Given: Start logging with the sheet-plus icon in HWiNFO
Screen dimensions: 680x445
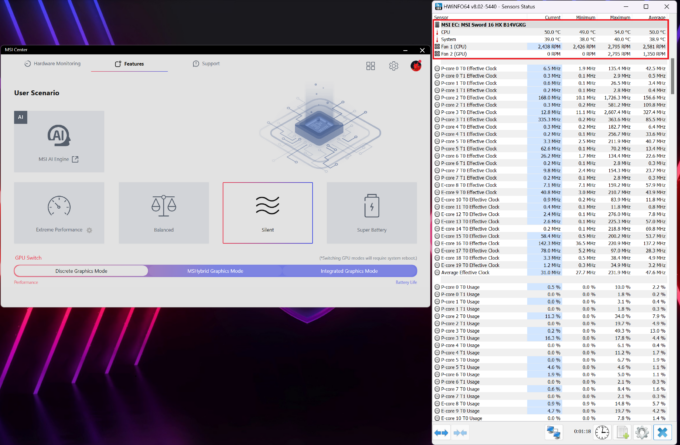Looking at the screenshot, I should 623,432.
